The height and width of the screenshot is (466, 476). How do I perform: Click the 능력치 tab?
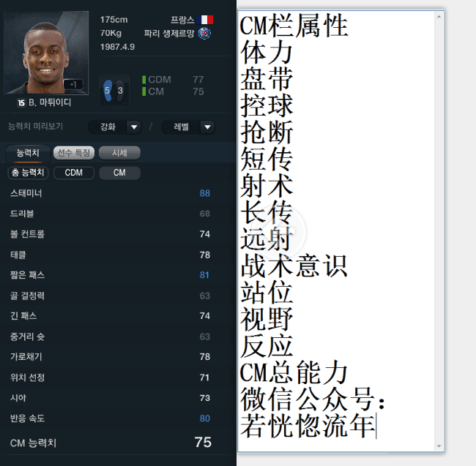(x=28, y=153)
